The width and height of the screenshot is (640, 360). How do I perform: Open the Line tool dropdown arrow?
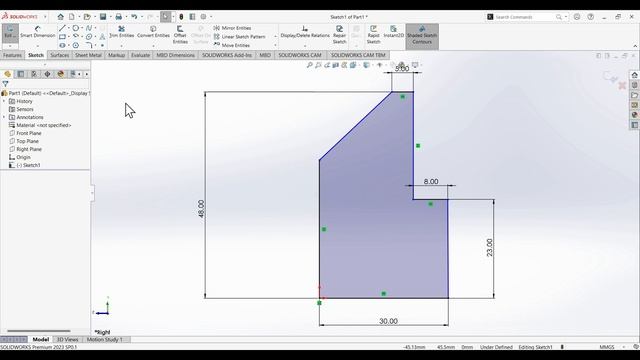click(68, 28)
